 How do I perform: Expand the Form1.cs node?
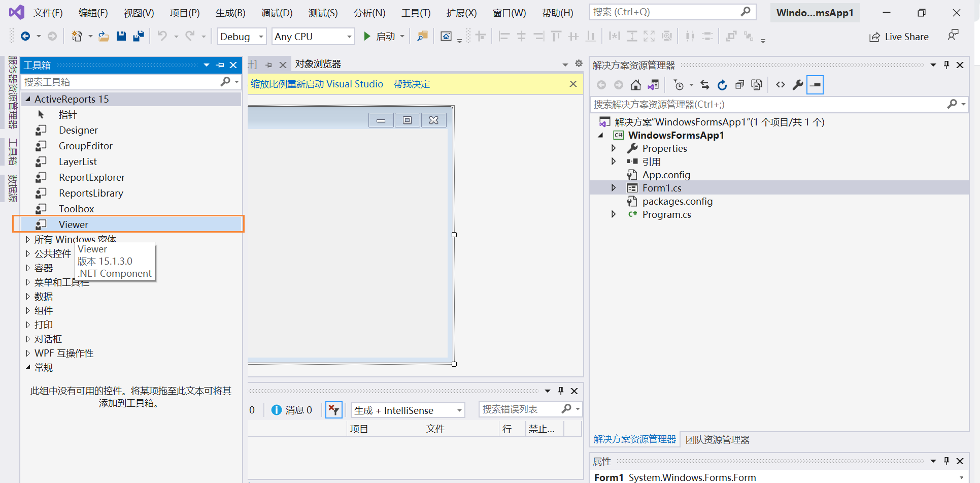[x=613, y=188]
